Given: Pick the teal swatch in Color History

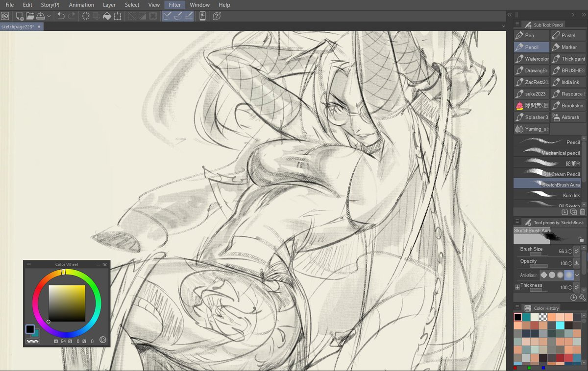Looking at the screenshot, I should (x=526, y=317).
